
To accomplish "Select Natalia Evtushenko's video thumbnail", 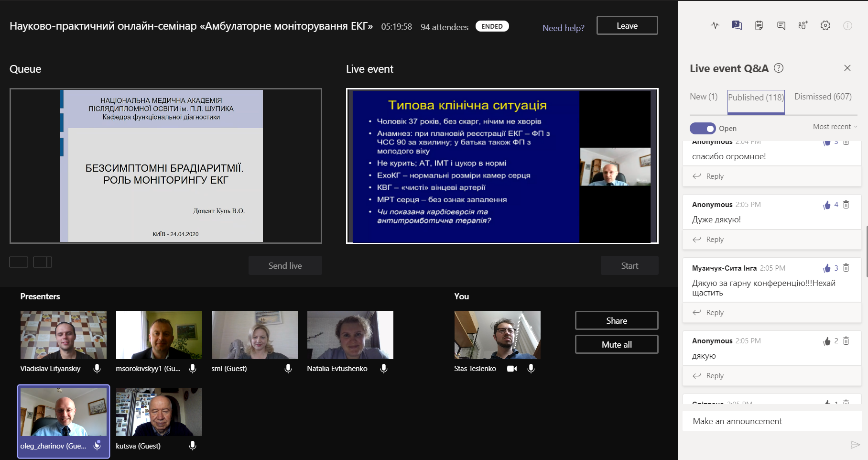I will click(350, 335).
